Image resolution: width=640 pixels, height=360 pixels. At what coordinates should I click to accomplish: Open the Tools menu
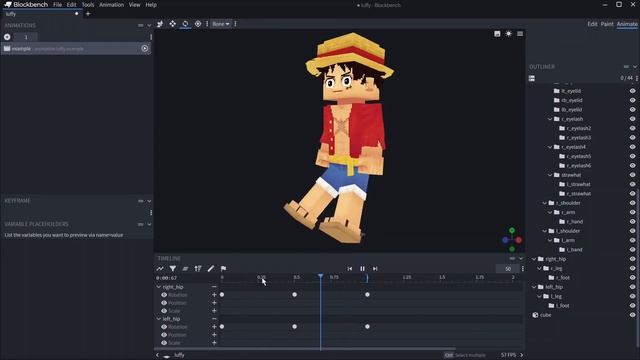coord(88,5)
